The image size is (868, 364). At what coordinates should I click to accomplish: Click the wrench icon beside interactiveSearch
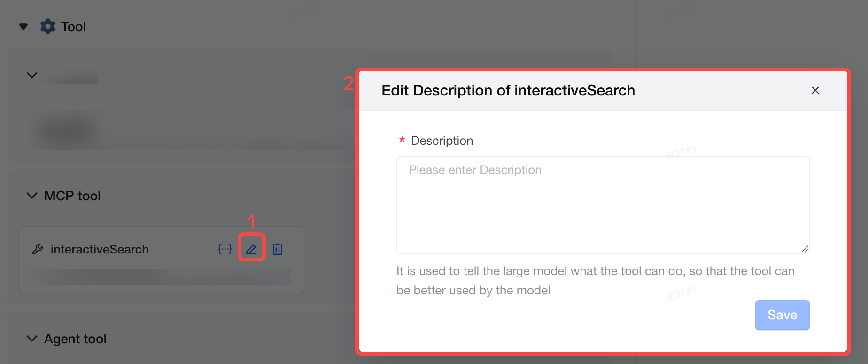click(38, 249)
